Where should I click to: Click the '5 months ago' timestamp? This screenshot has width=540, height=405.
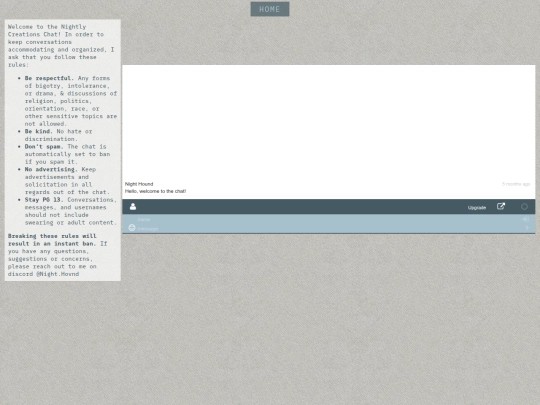point(516,184)
